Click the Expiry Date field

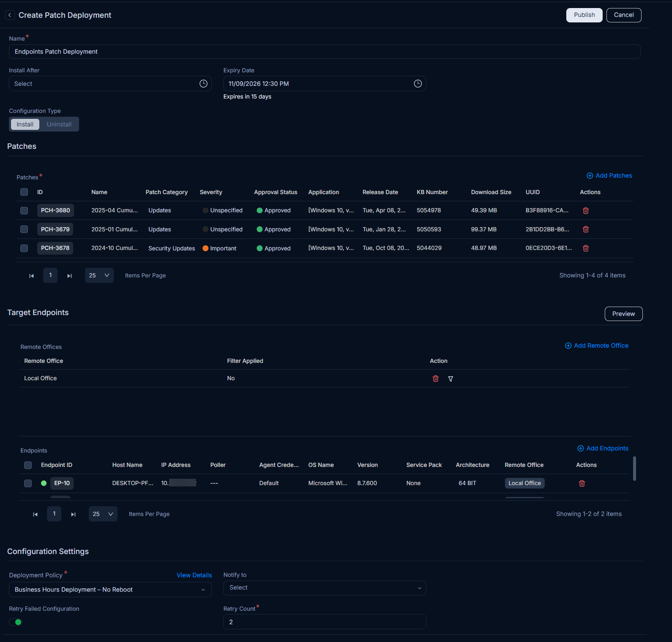325,84
